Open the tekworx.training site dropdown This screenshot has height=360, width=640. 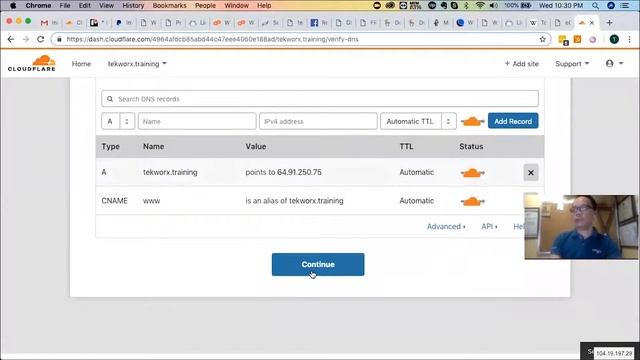[x=137, y=64]
